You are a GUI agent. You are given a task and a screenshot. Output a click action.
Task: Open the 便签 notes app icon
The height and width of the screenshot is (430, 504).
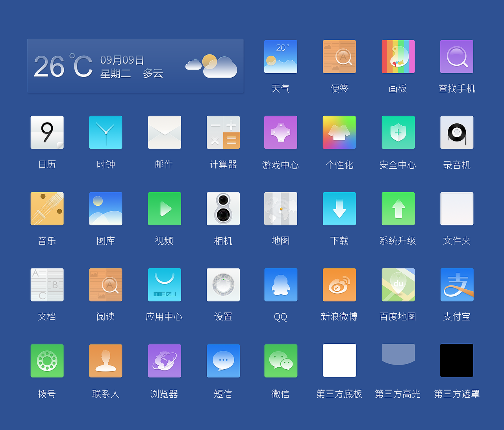coord(339,56)
